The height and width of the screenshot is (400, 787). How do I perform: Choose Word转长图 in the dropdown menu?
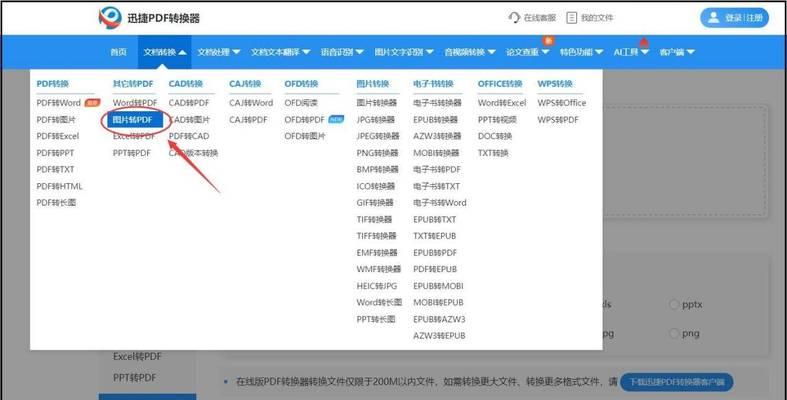[379, 303]
